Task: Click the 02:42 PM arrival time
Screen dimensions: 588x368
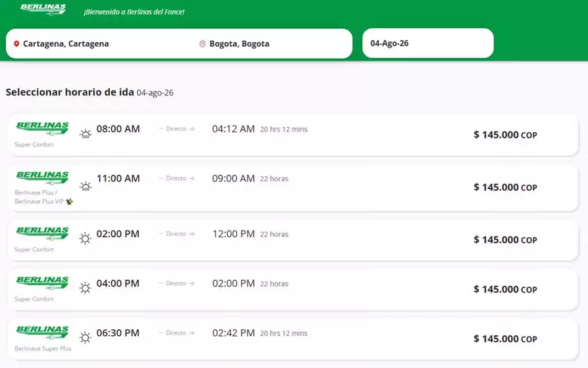Action: [233, 333]
